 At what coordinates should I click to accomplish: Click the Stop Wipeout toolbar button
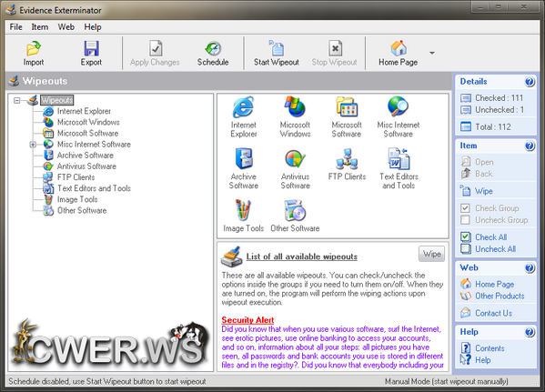click(x=334, y=53)
